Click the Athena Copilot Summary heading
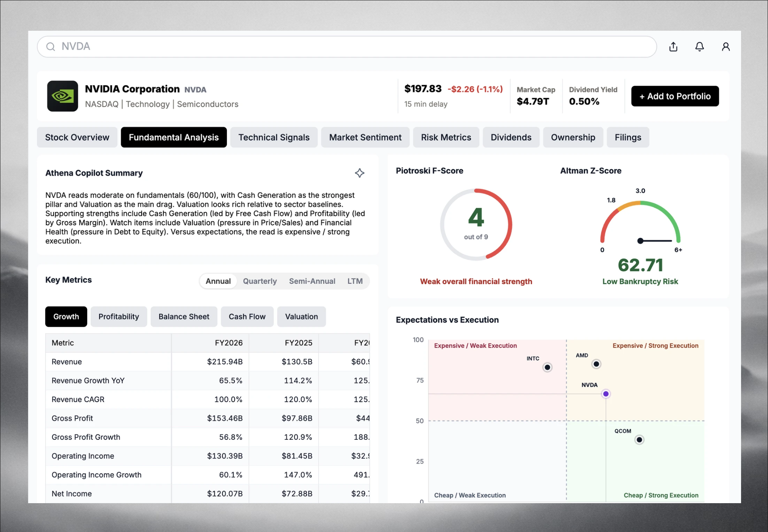The height and width of the screenshot is (532, 768). 94,173
